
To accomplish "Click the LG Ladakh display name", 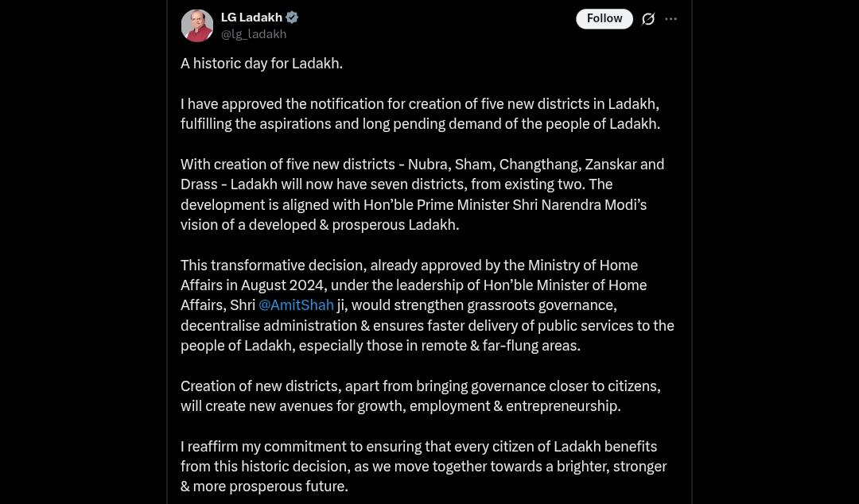I will (x=251, y=17).
